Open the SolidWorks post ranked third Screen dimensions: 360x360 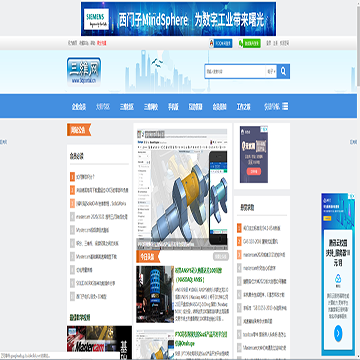(101, 203)
